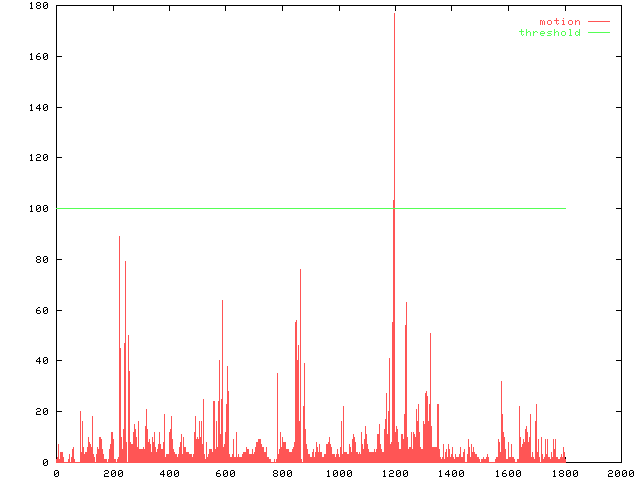Click the x-axis tick label 1600
Image resolution: width=640 pixels, height=480 pixels.
tap(507, 474)
